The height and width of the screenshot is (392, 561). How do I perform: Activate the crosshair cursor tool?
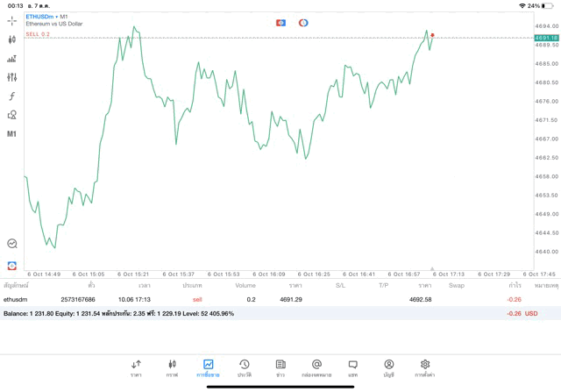[12, 20]
